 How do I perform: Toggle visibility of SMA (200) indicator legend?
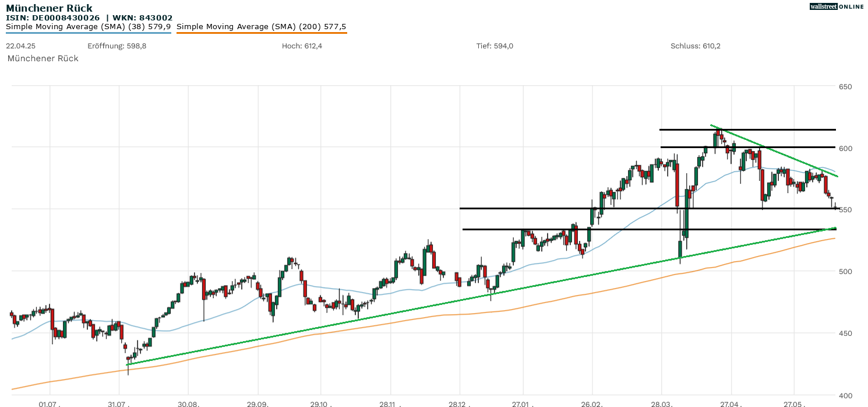[261, 26]
